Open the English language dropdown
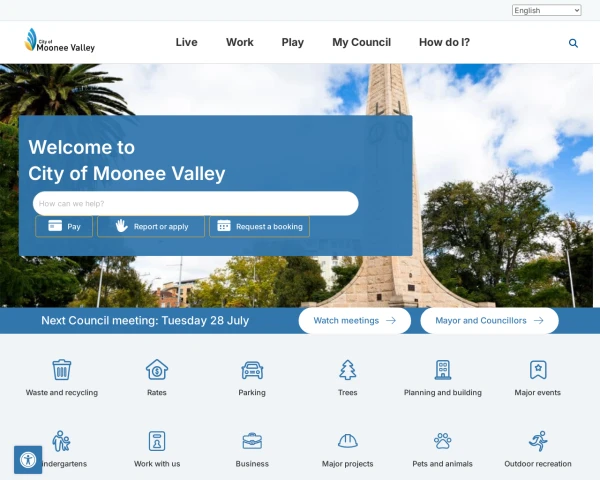The width and height of the screenshot is (600, 480). (546, 10)
